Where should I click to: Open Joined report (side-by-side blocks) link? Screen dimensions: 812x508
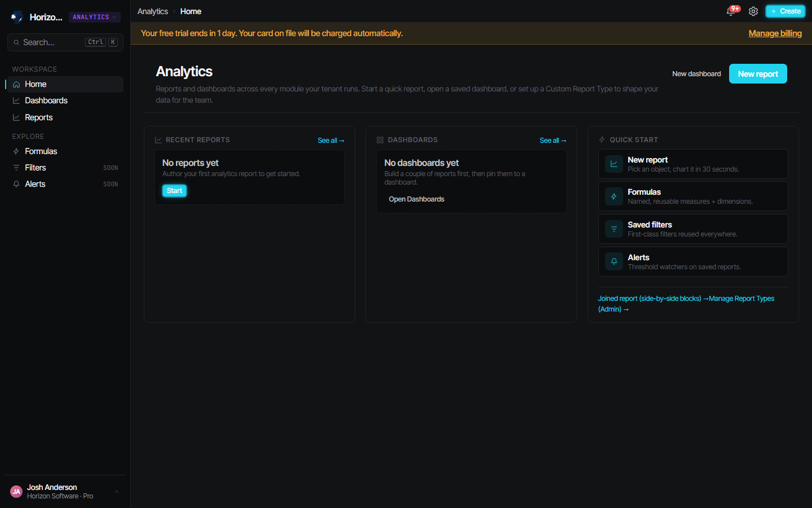coord(653,299)
